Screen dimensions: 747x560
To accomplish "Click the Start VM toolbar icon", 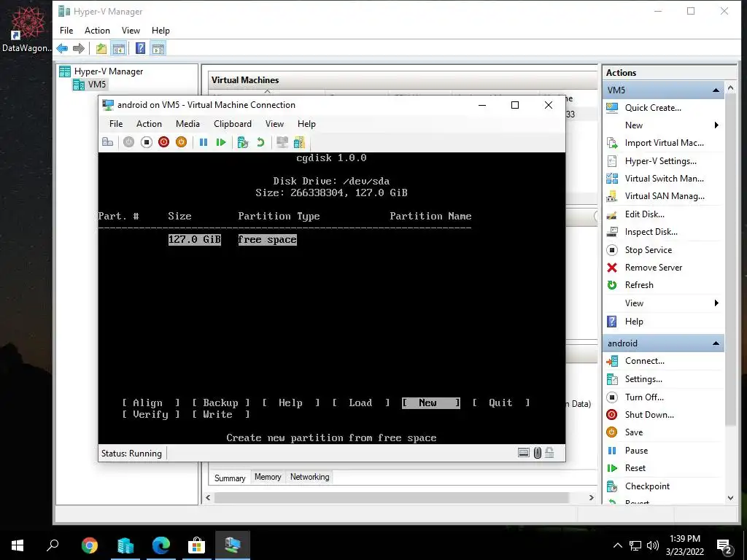I will (128, 142).
